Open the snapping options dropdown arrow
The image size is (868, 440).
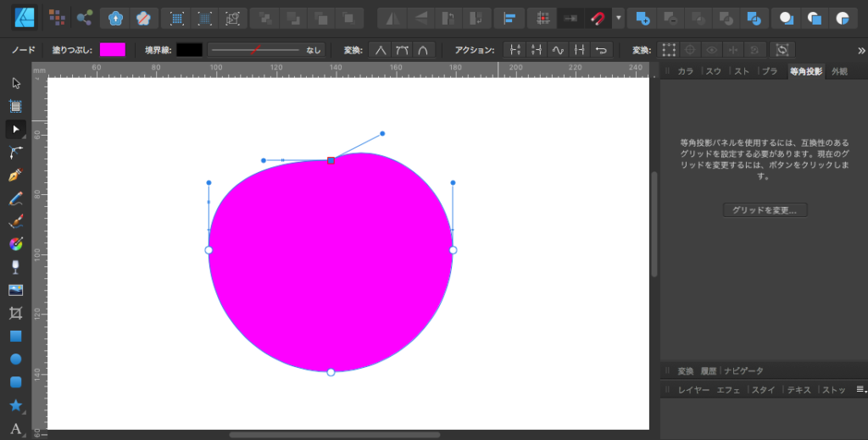pos(619,17)
